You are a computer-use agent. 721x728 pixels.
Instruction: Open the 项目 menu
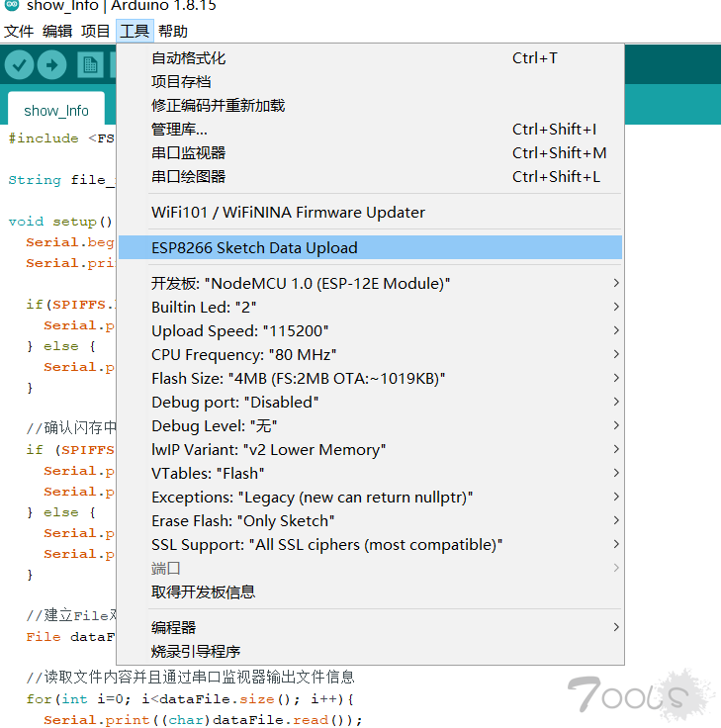coord(95,31)
